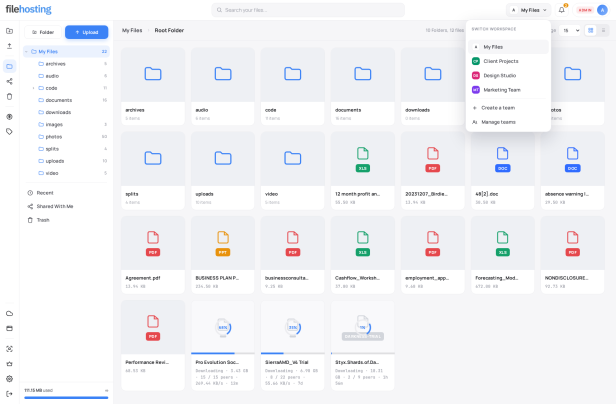
Task: Open the card icon below the cloud
Action: [9, 329]
